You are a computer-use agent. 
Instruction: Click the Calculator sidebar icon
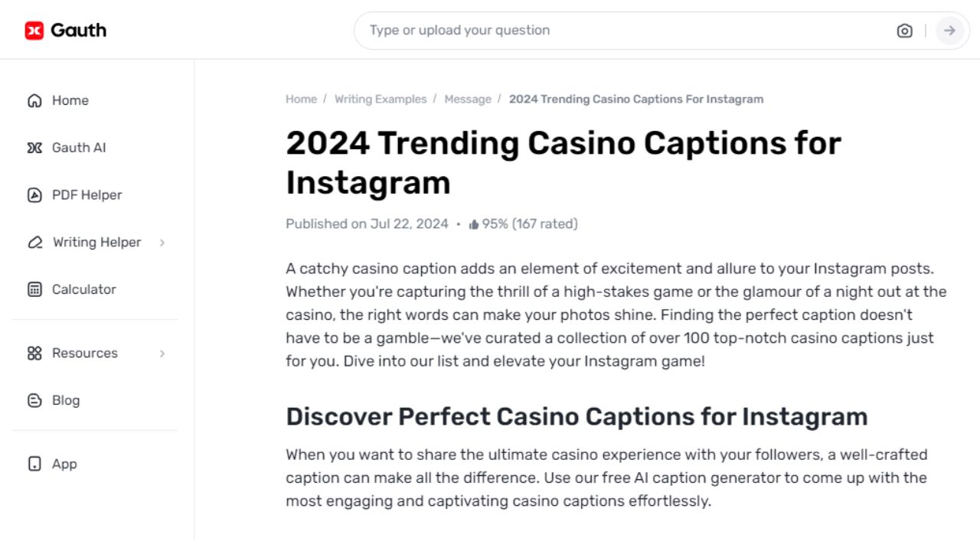pos(34,289)
